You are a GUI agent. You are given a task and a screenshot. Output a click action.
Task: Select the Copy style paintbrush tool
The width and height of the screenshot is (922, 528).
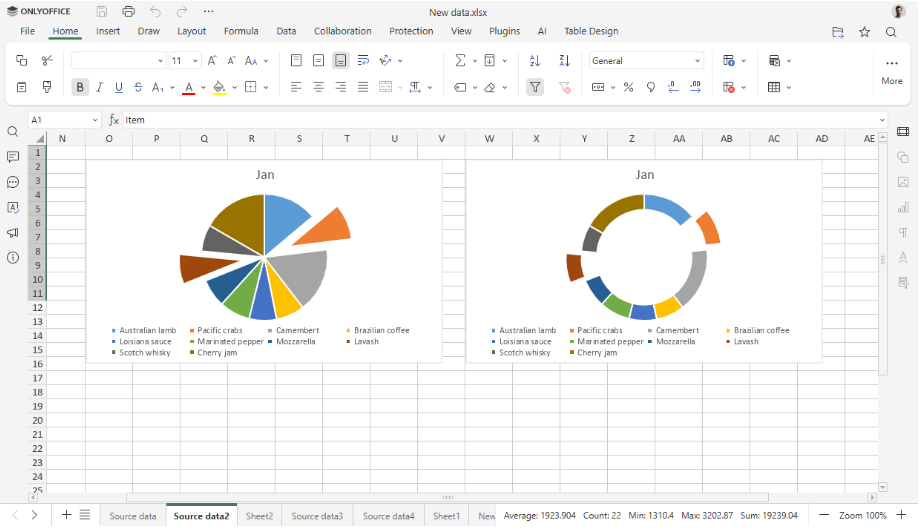(46, 88)
